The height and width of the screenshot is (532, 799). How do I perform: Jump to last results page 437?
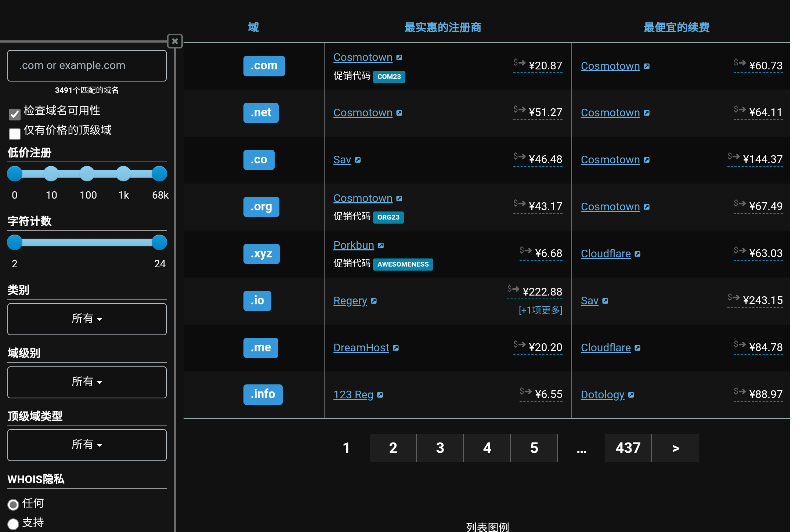(x=628, y=448)
